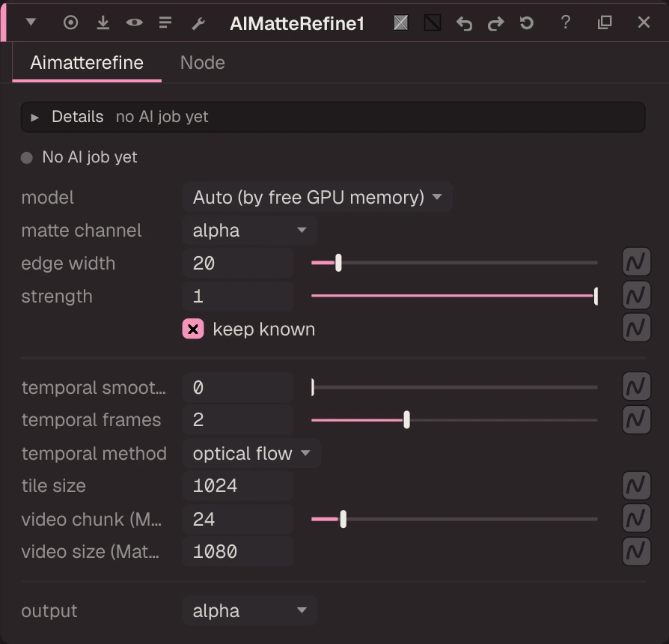
Task: Click the AIMatteRefine1 node name field
Action: coord(297,23)
